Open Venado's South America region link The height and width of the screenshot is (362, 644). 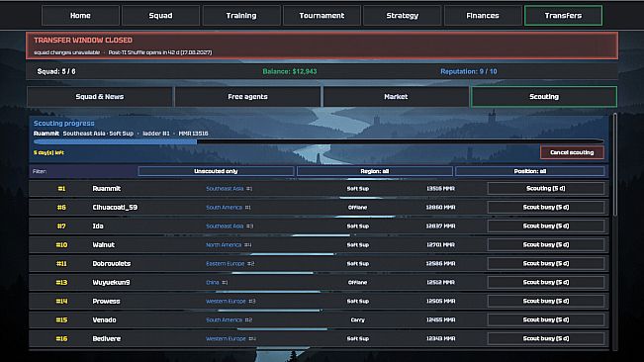point(224,319)
